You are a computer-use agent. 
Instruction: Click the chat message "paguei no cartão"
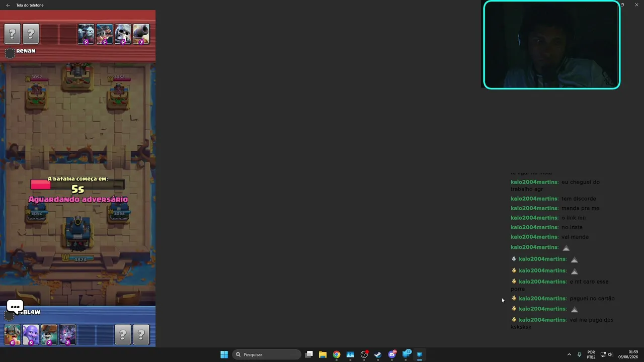[592, 299]
